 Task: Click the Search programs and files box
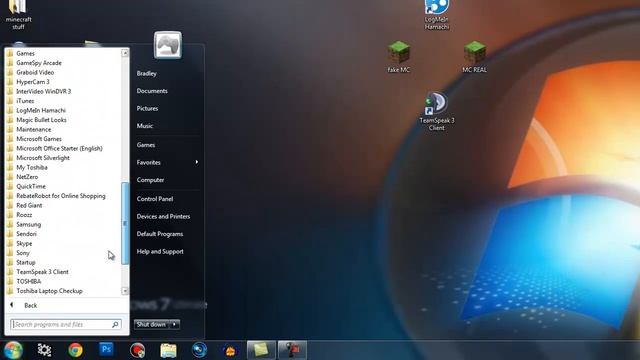(x=65, y=324)
